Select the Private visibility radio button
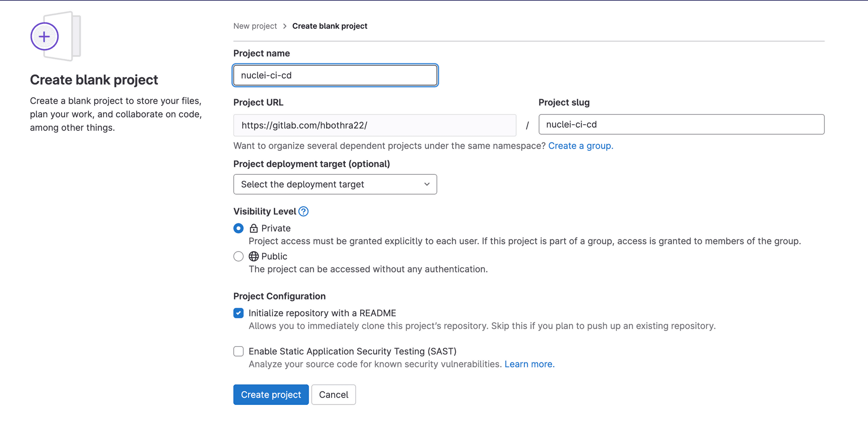Viewport: 868px width, 431px height. click(x=238, y=229)
